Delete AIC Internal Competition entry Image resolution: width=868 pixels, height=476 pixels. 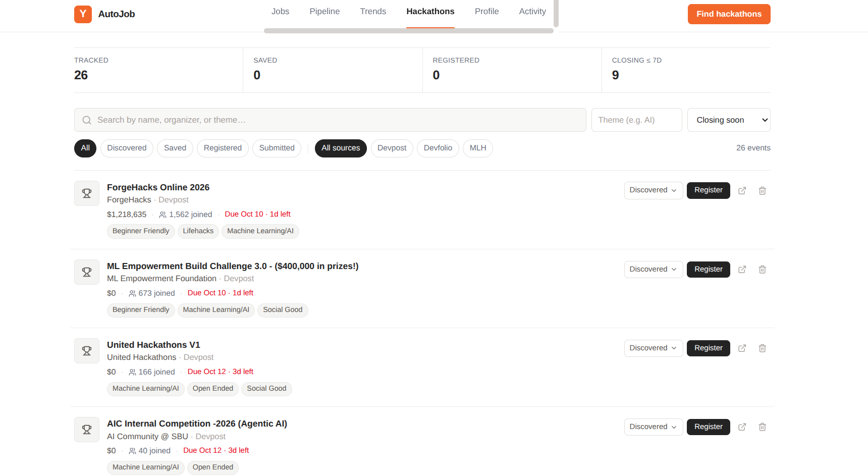[x=762, y=427]
